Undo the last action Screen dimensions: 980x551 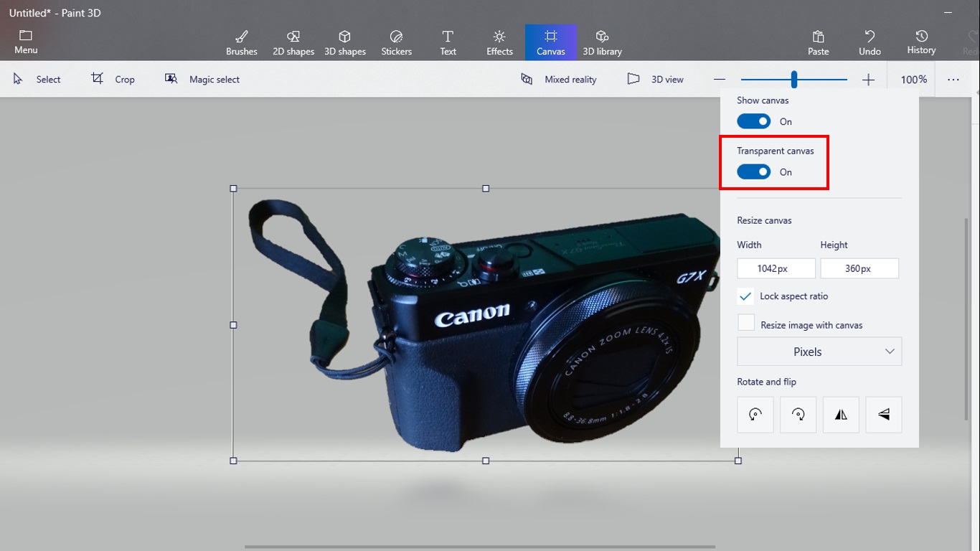(x=870, y=42)
